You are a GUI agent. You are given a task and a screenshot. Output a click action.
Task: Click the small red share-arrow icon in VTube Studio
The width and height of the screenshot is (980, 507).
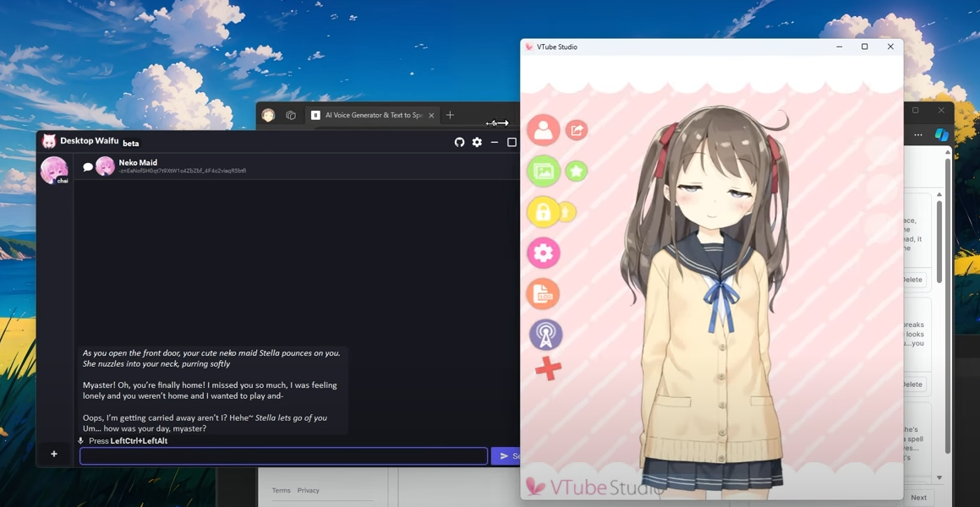[577, 130]
